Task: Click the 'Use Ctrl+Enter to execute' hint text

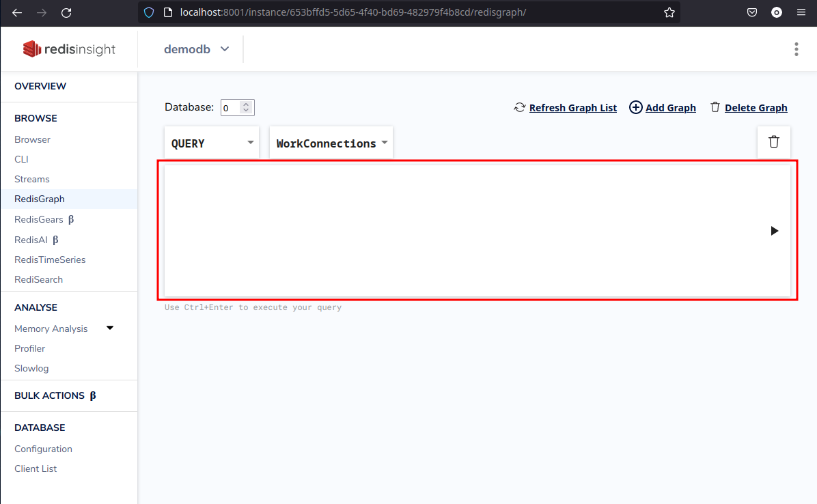Action: click(x=253, y=307)
